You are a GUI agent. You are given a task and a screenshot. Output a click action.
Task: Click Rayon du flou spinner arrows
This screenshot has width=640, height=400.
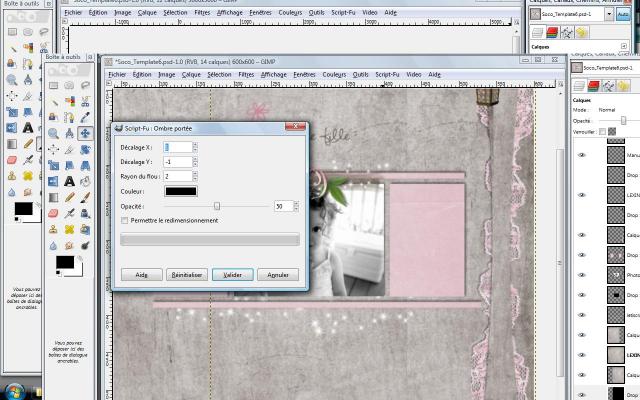pos(195,176)
